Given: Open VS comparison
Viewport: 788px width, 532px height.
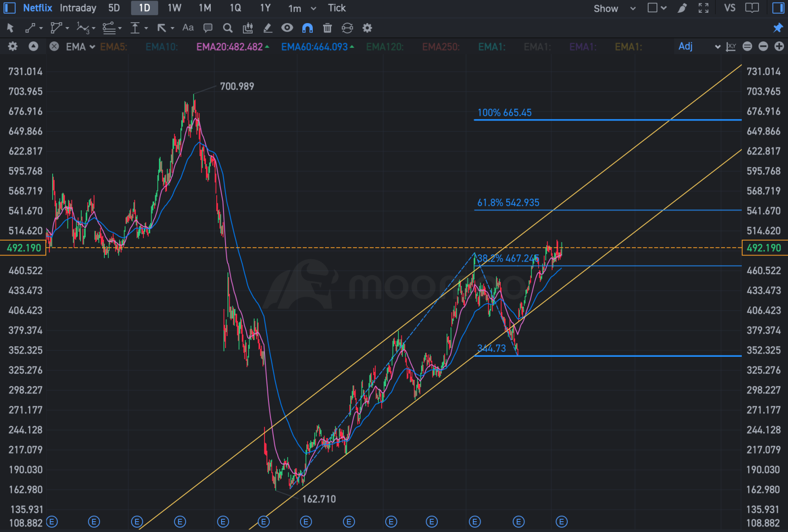Looking at the screenshot, I should (x=730, y=8).
